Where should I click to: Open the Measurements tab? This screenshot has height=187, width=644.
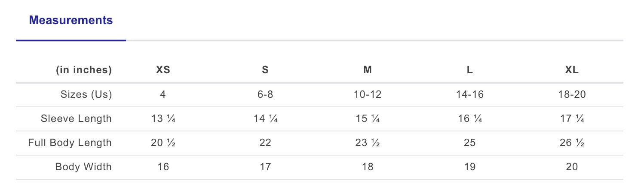pyautogui.click(x=71, y=20)
